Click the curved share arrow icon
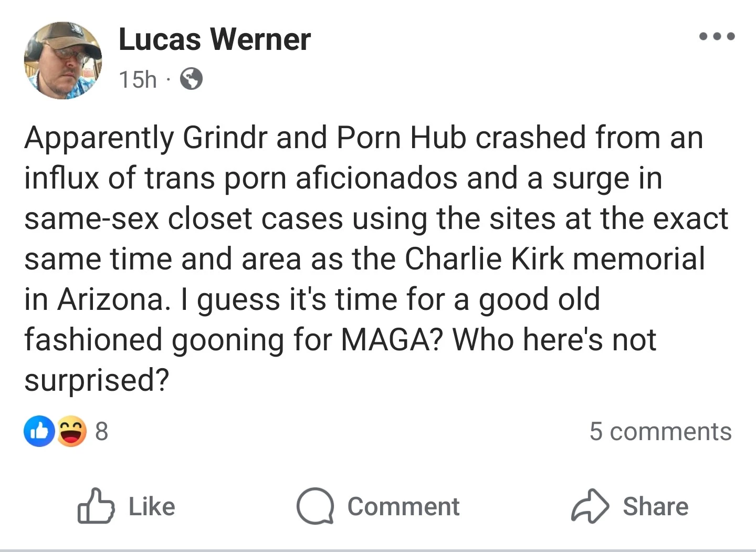 click(590, 506)
